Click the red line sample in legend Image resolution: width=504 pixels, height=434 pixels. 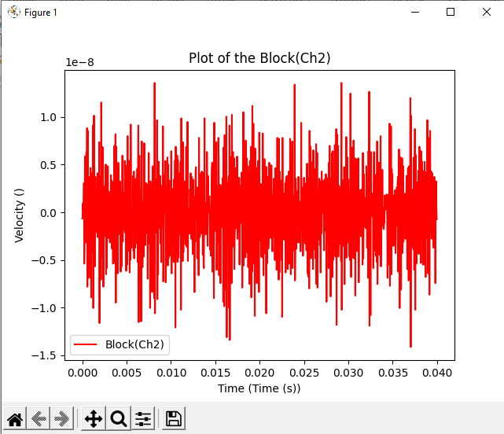point(85,344)
